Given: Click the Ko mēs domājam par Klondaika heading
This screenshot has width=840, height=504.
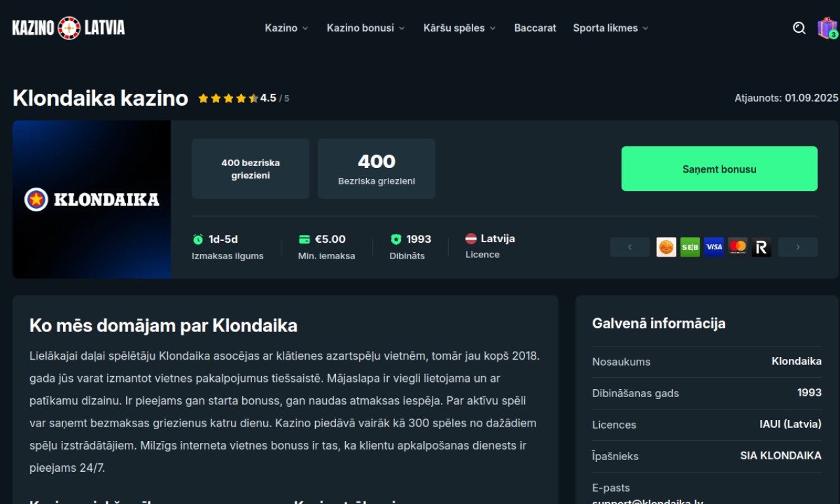Looking at the screenshot, I should click(163, 325).
